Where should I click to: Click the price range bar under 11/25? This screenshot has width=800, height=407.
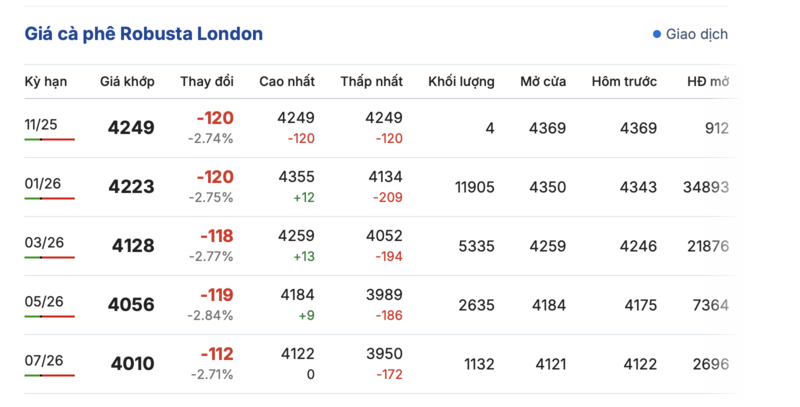50,140
